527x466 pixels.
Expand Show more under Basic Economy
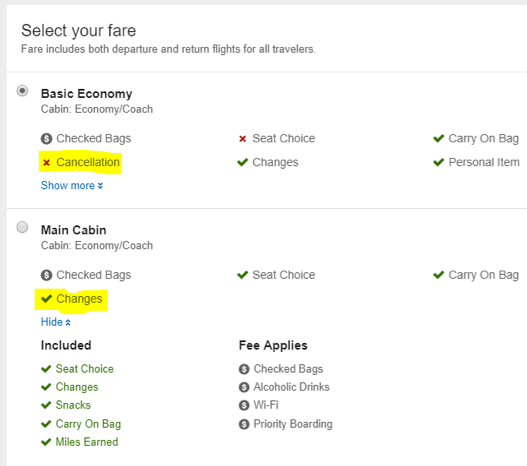click(x=72, y=185)
